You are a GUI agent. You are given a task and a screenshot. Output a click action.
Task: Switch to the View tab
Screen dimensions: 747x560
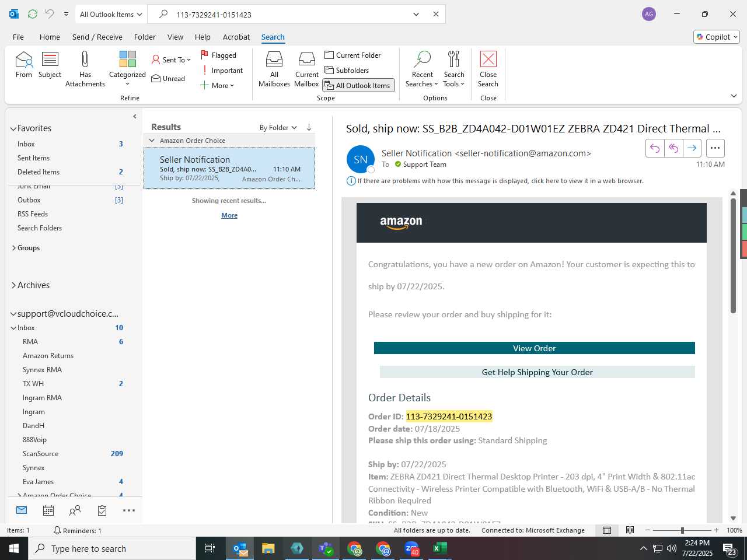(175, 37)
